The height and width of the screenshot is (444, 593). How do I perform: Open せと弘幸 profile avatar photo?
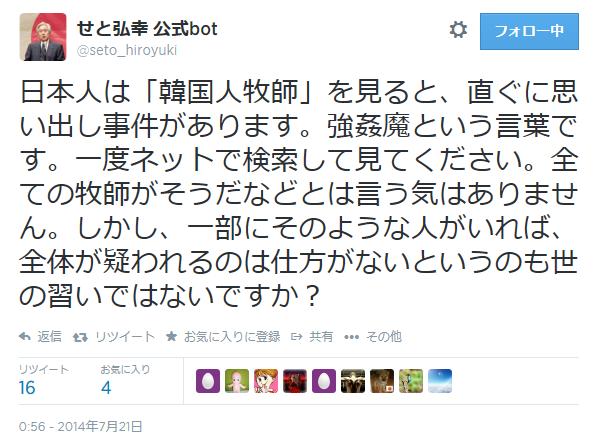point(43,37)
